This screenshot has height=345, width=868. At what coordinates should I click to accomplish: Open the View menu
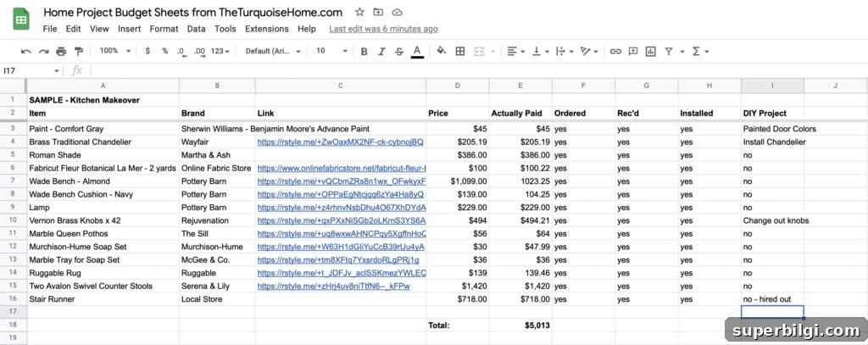tap(99, 29)
